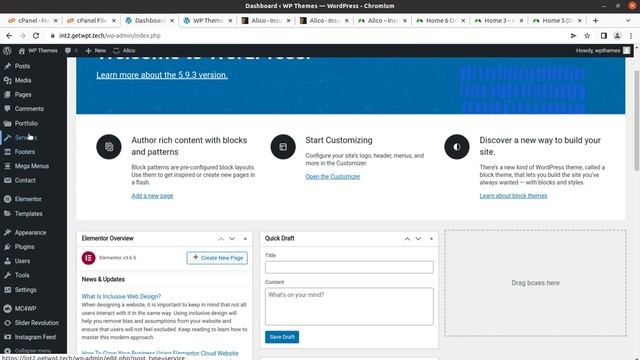Open Portfolio in the sidebar
Viewport: 640px width, 360px height.
tap(26, 123)
